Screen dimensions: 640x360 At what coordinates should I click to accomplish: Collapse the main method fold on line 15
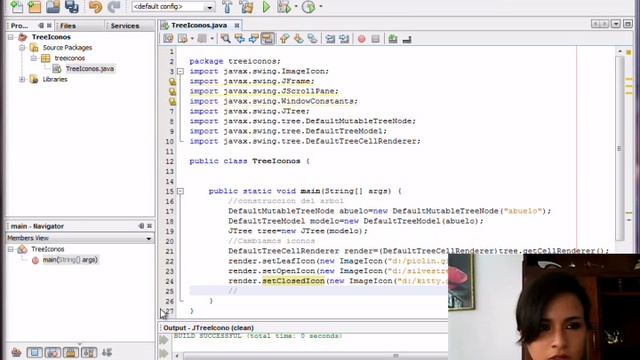click(x=180, y=191)
